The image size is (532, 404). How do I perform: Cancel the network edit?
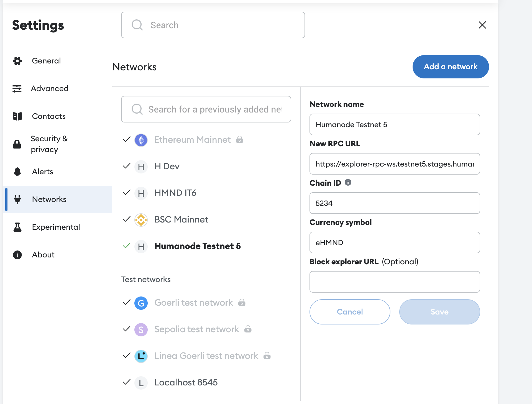point(350,312)
